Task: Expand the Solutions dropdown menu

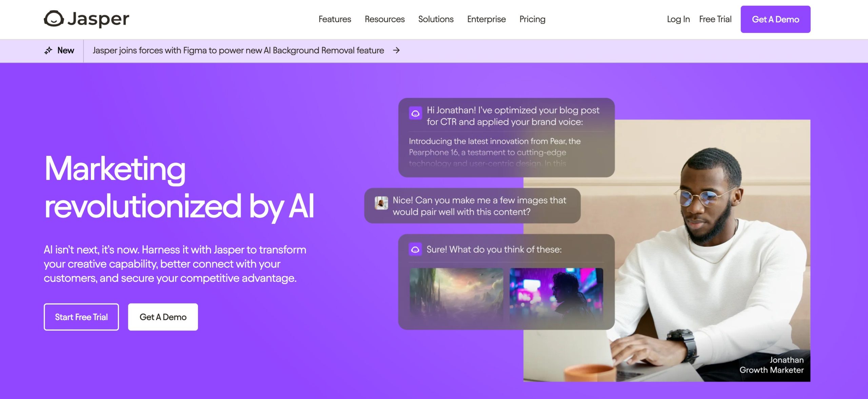Action: [x=436, y=19]
